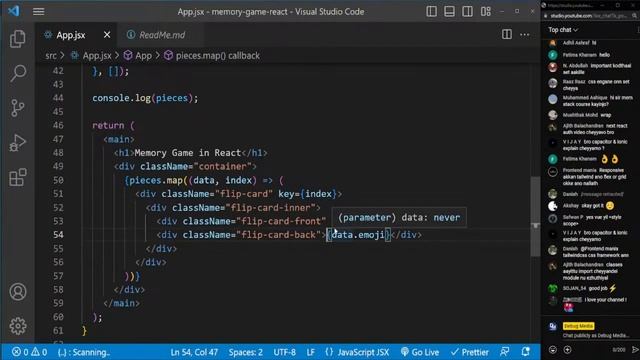Image resolution: width=640 pixels, height=360 pixels.
Task: Click line number 50 in gutter
Action: 58,180
